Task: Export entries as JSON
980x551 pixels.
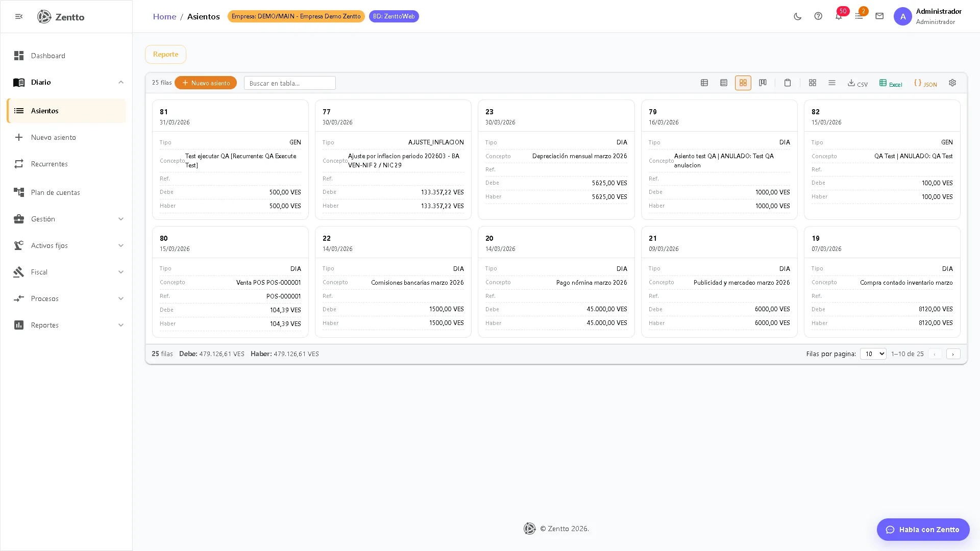Action: coord(925,83)
